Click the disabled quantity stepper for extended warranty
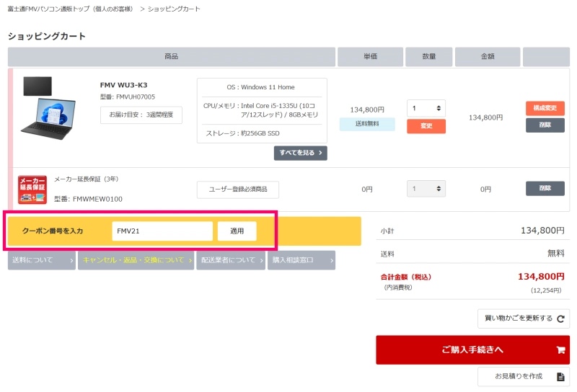577x392 pixels. tap(426, 189)
